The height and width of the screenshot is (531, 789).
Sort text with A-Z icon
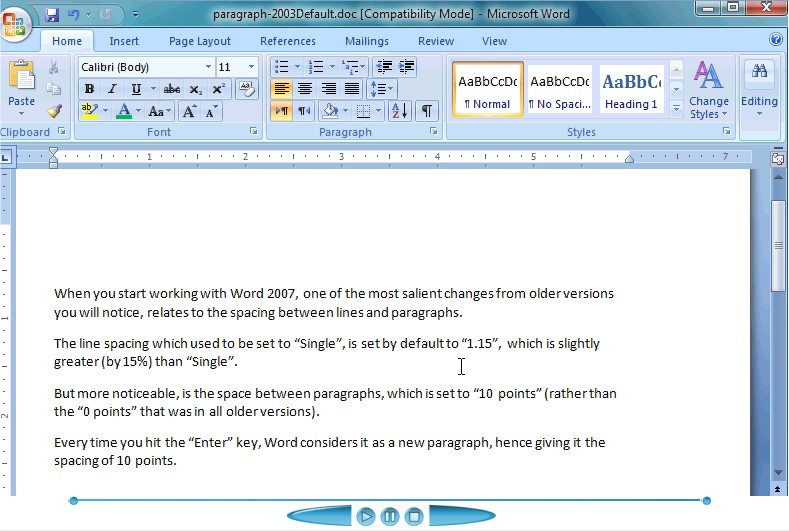[400, 111]
